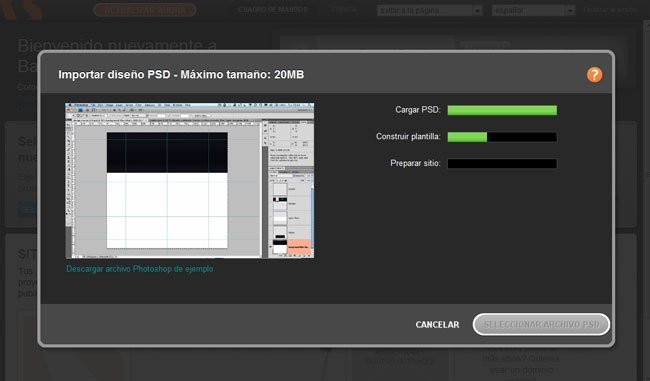The image size is (650, 381).
Task: Click the Cargar PSD progress bar
Action: tap(502, 110)
